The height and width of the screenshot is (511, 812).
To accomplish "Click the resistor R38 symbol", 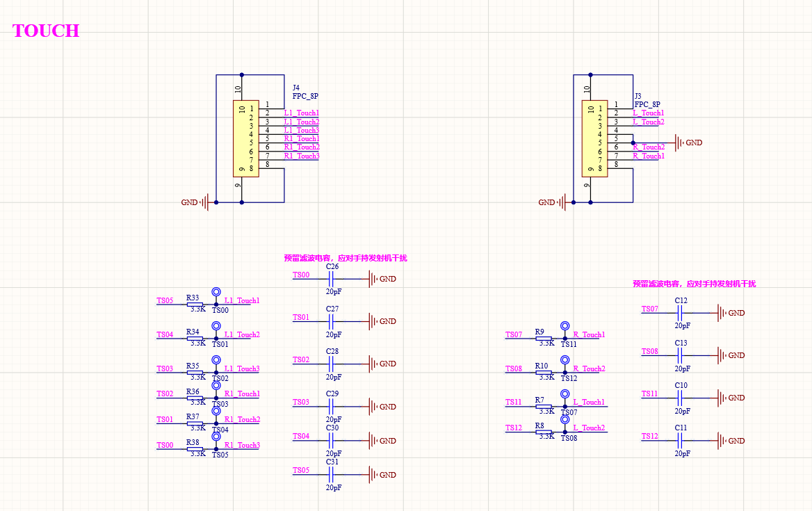I will pyautogui.click(x=195, y=449).
